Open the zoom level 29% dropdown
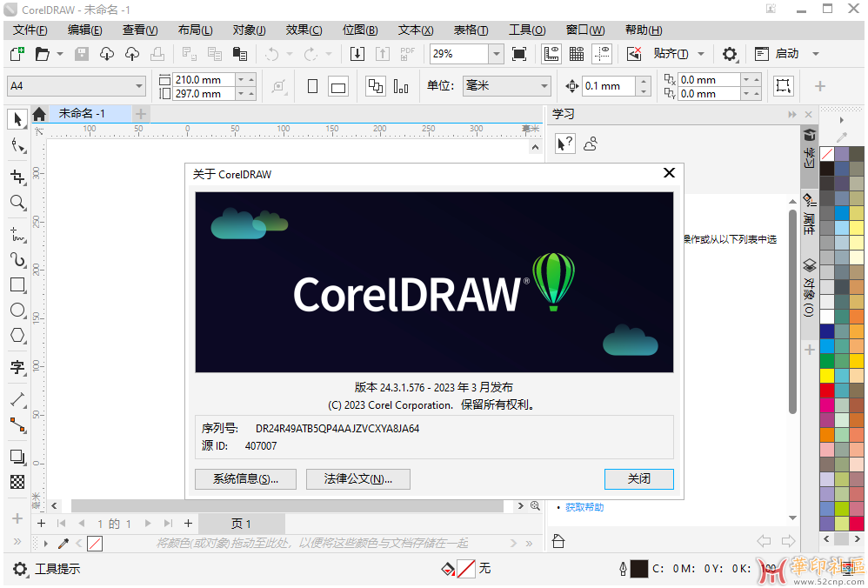The image size is (868, 588). pos(497,54)
